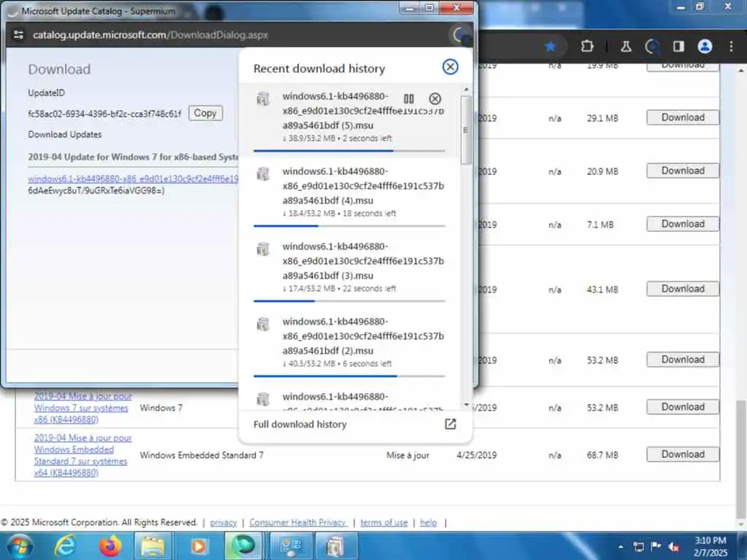Select the kb4496880 (4).msu download entry
The height and width of the screenshot is (560, 747).
pyautogui.click(x=349, y=195)
